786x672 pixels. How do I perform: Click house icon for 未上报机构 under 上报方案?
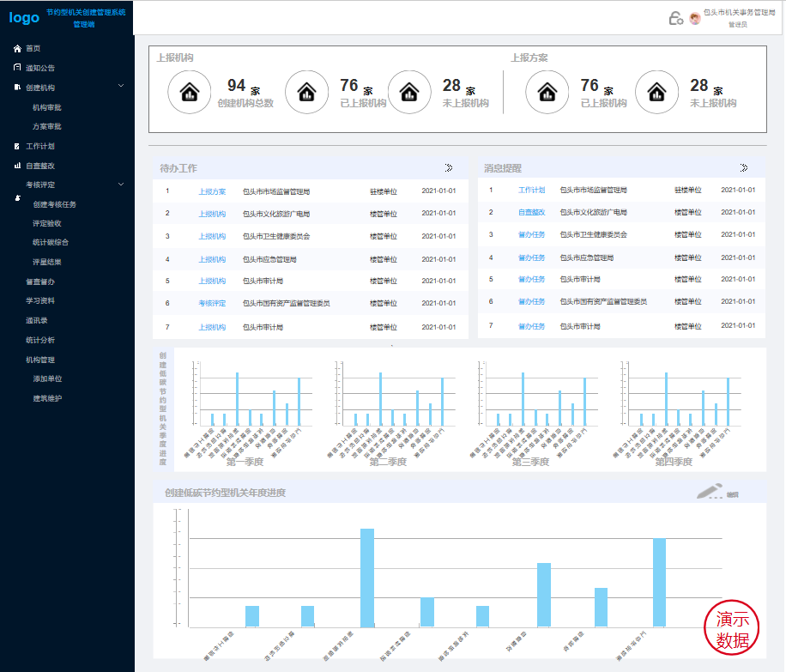[x=656, y=92]
